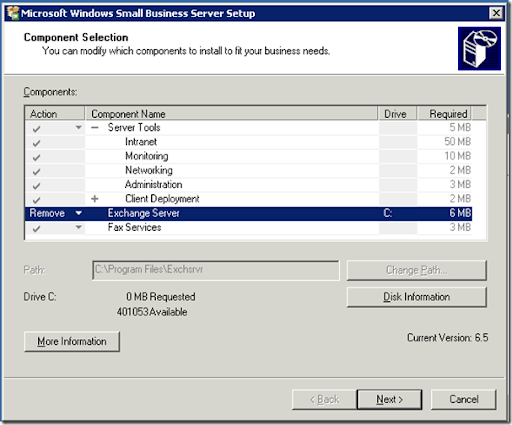Click the Component Name column header
The width and height of the screenshot is (512, 425).
pyautogui.click(x=231, y=114)
